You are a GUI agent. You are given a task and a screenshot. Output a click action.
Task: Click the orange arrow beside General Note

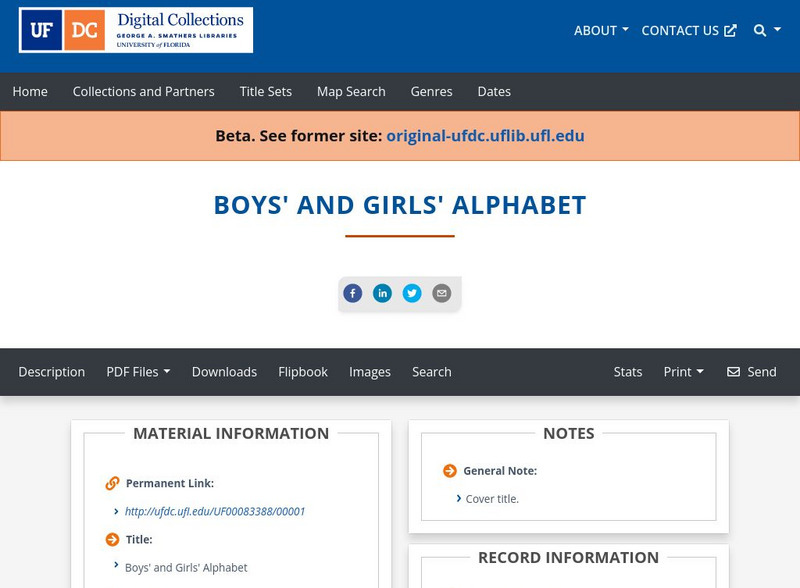[448, 468]
